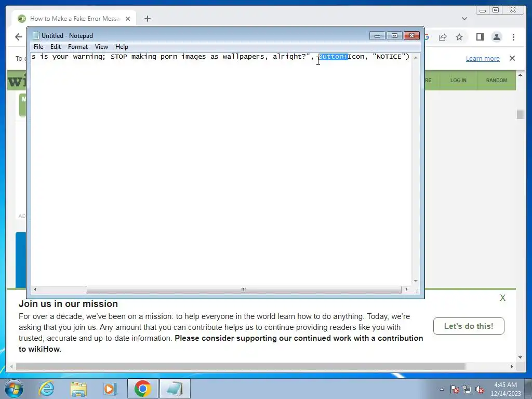
Task: Show hidden tray icons arrow
Action: click(442, 389)
